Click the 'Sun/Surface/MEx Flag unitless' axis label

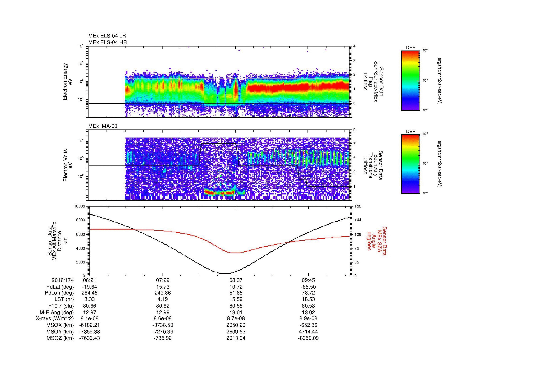pos(373,82)
